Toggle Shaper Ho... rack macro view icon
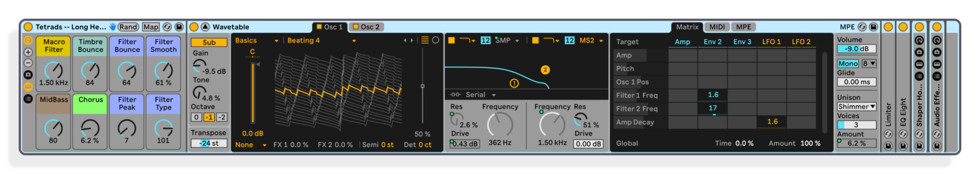Image resolution: width=980 pixels, height=174 pixels. pos(919,40)
